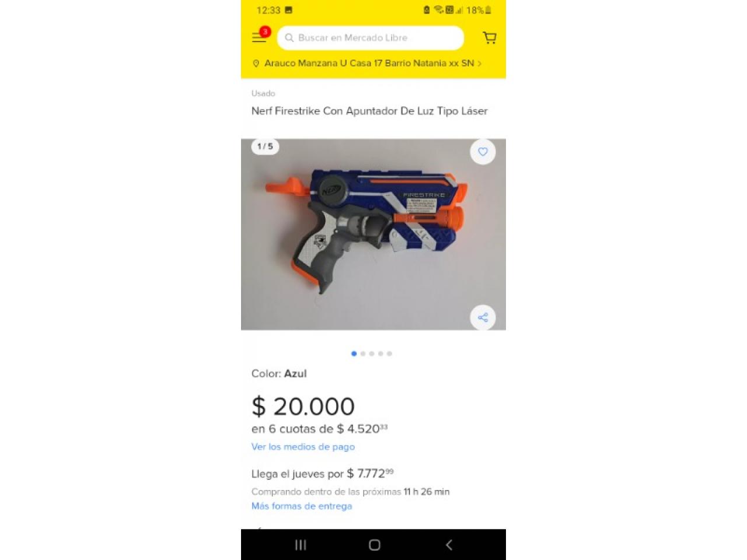The width and height of the screenshot is (747, 560).
Task: Add product to favorites with heart icon
Action: [483, 152]
